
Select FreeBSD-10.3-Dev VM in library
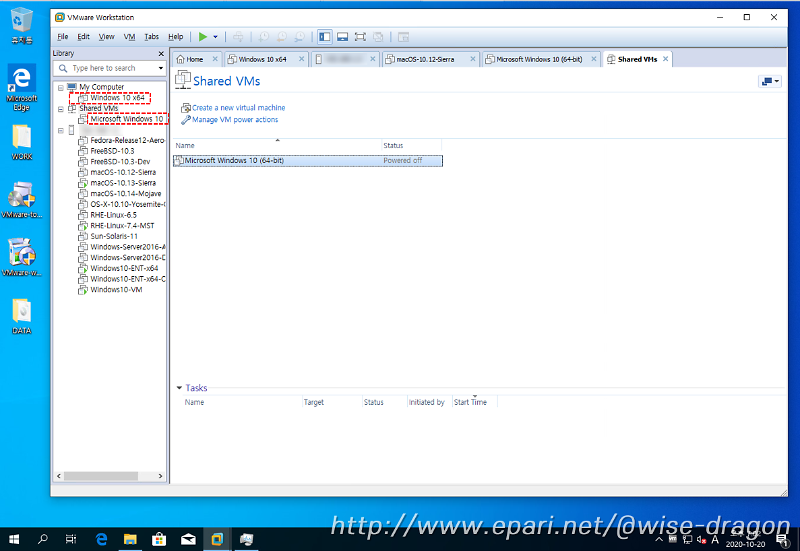[120, 162]
